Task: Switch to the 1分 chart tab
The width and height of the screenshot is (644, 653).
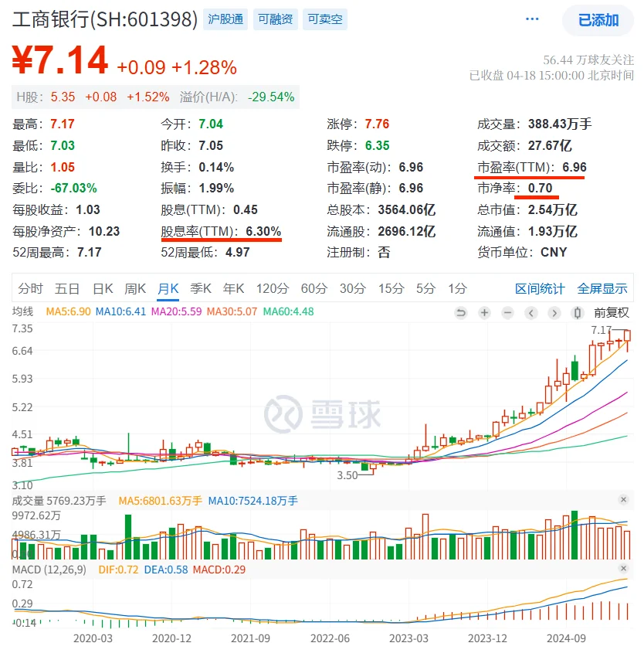Action: tap(457, 288)
